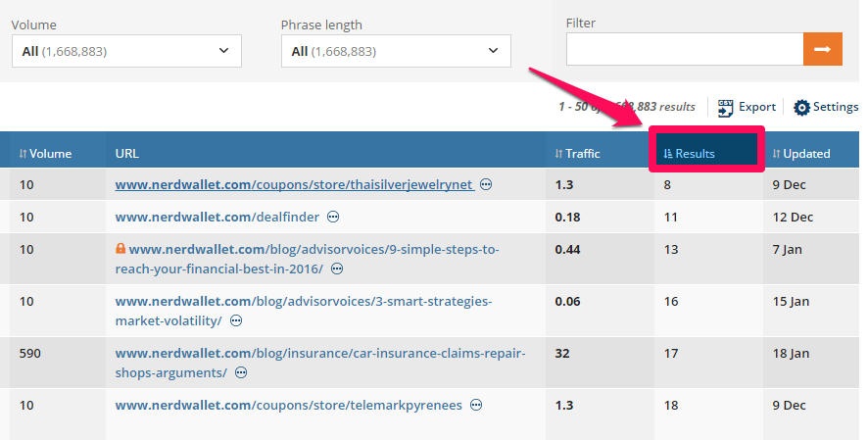Select the results value 8
The image size is (868, 440).
(667, 185)
